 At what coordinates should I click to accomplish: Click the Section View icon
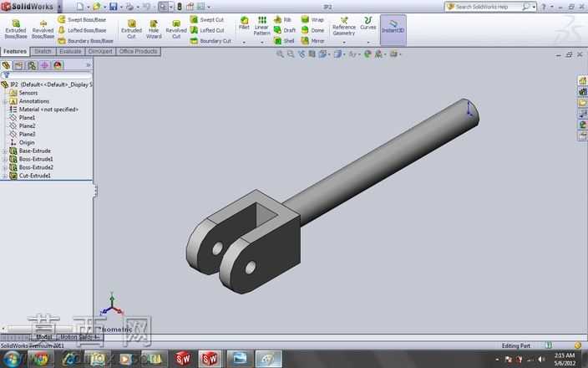(312, 54)
